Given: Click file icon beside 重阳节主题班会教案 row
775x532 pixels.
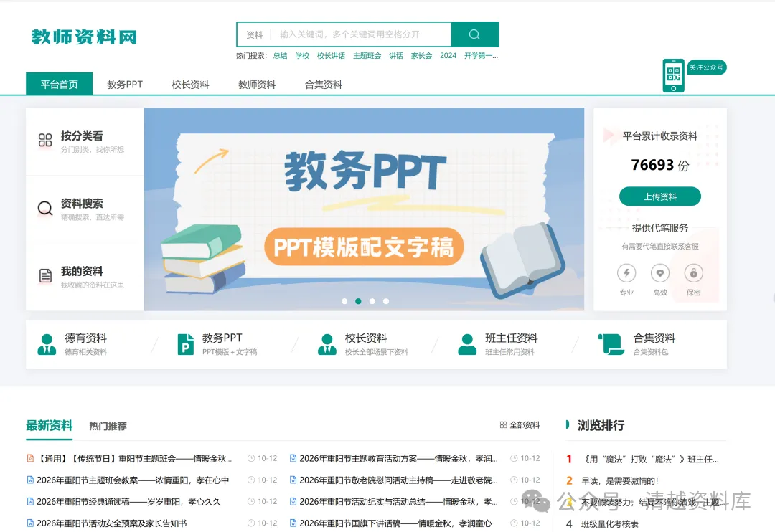Looking at the screenshot, I should pos(30,480).
